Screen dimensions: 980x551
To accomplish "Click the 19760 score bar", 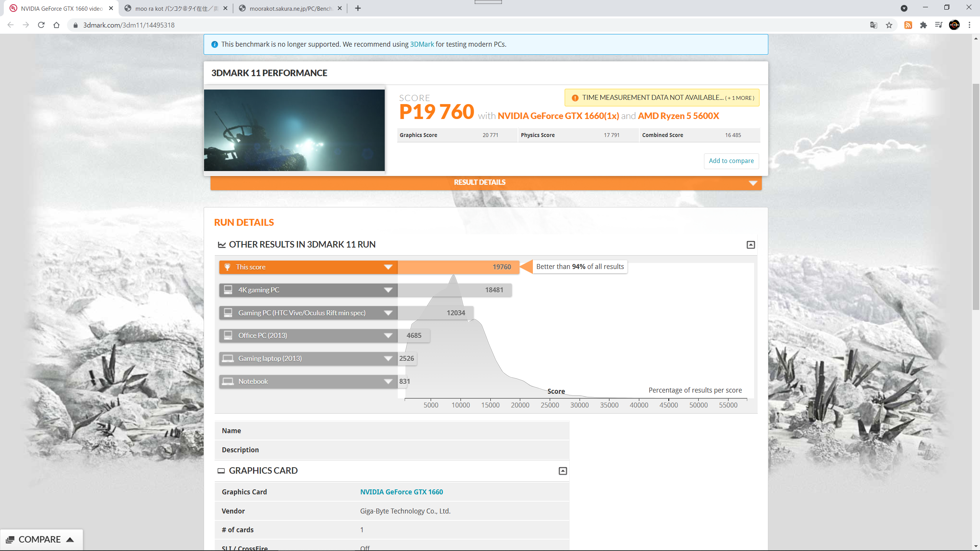I will (458, 267).
